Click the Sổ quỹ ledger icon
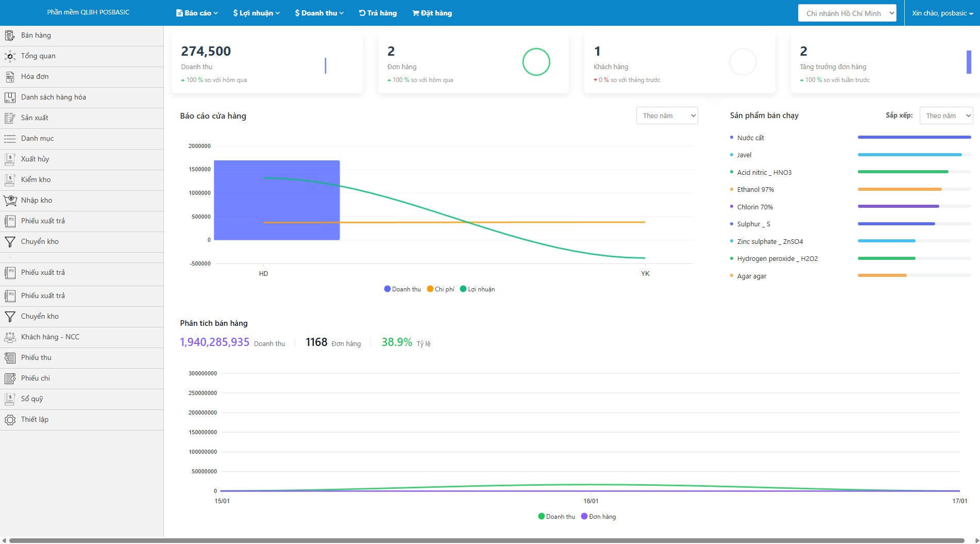The image size is (980, 544). click(x=10, y=399)
